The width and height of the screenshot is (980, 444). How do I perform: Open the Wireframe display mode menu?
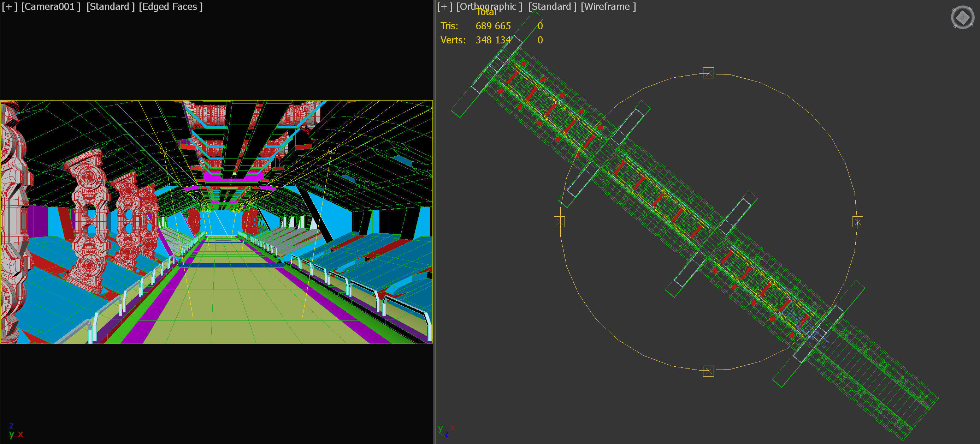[x=608, y=7]
